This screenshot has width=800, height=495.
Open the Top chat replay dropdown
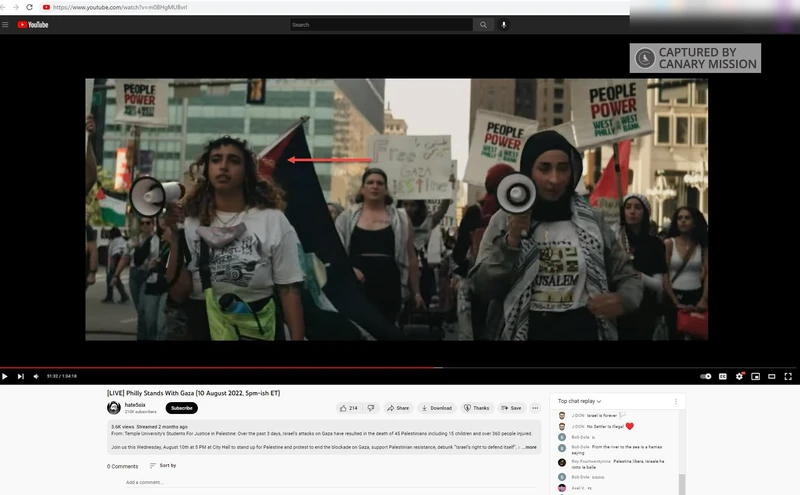tap(580, 401)
